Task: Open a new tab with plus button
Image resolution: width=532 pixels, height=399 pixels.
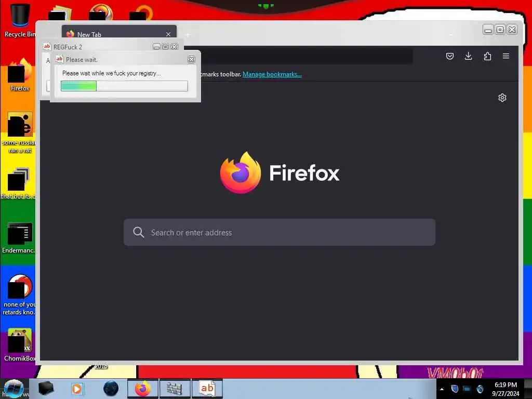Action: (188, 35)
